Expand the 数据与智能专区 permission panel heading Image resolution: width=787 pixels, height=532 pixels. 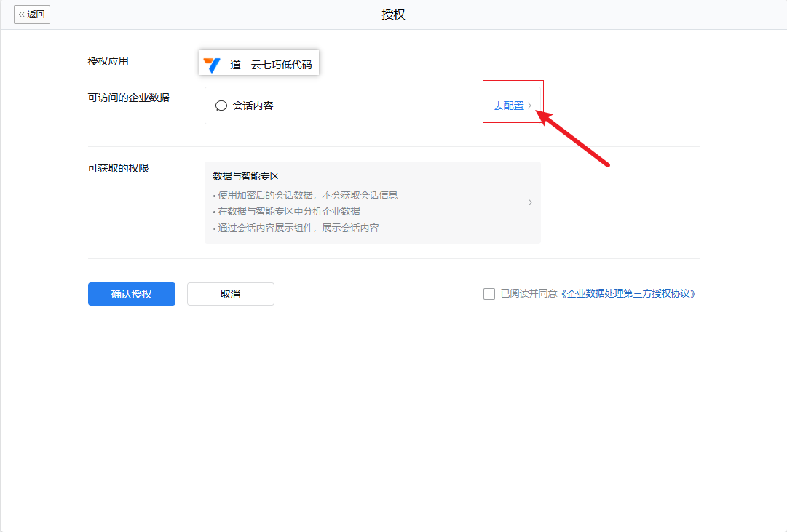pos(246,176)
